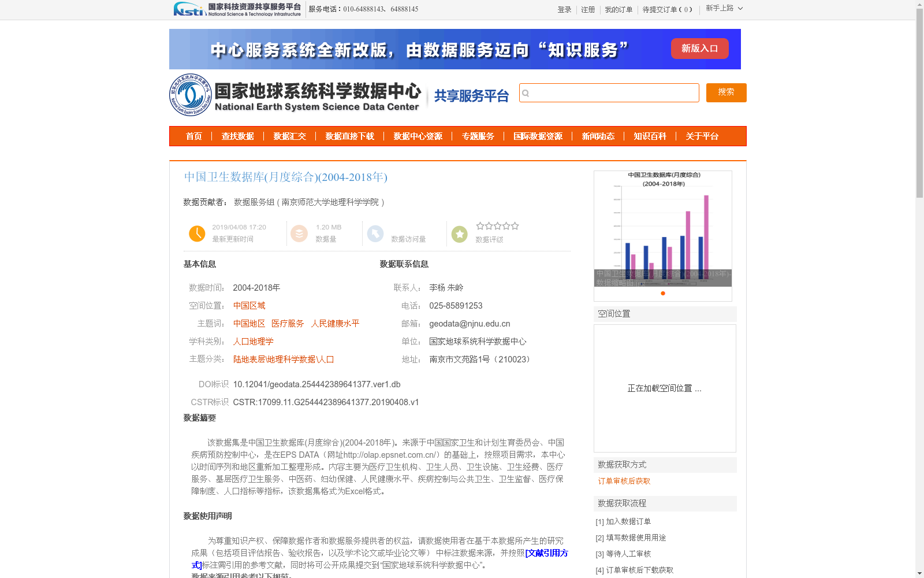
Task: Click the green star rating icon
Action: 460,234
